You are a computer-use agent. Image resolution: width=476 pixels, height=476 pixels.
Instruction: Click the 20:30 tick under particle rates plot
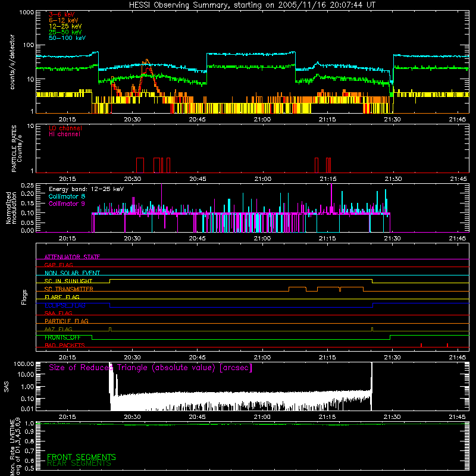[x=132, y=179]
